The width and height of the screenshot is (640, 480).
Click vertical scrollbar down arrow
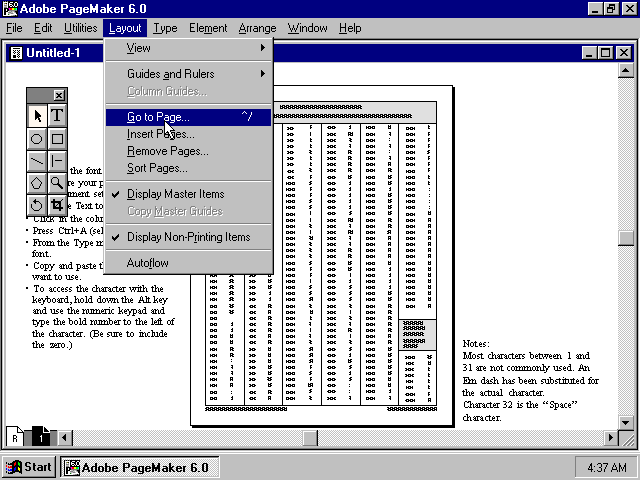click(x=626, y=423)
